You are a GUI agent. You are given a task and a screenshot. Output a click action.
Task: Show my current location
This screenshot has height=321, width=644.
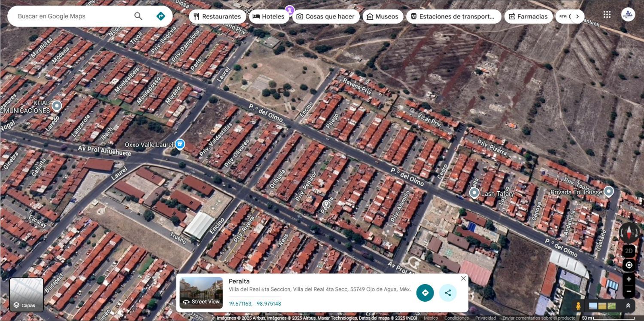tap(629, 265)
